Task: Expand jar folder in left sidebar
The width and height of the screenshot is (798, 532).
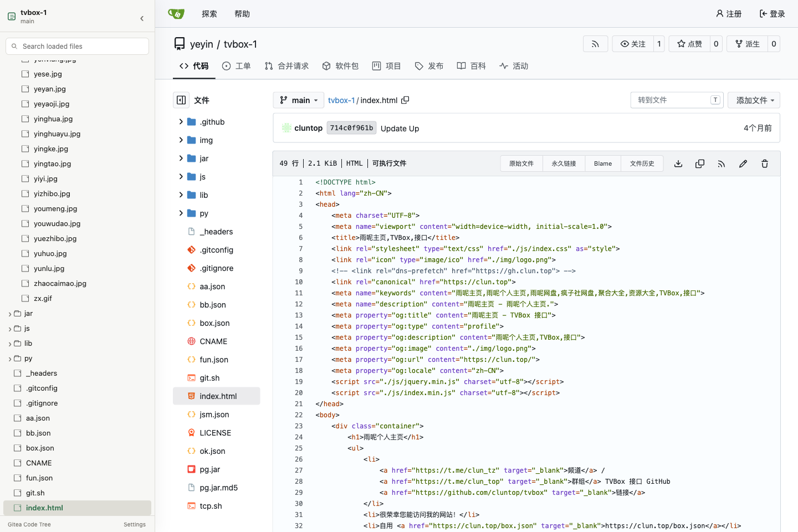Action: coord(10,314)
